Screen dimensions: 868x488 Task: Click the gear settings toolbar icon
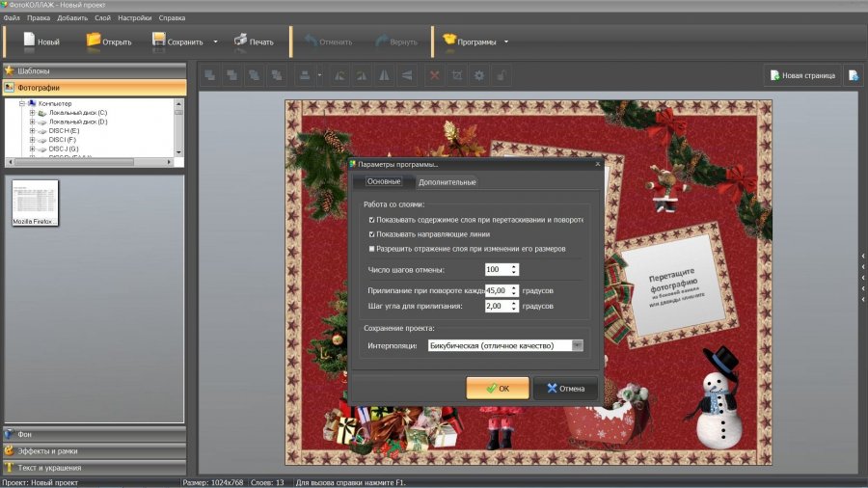[478, 74]
